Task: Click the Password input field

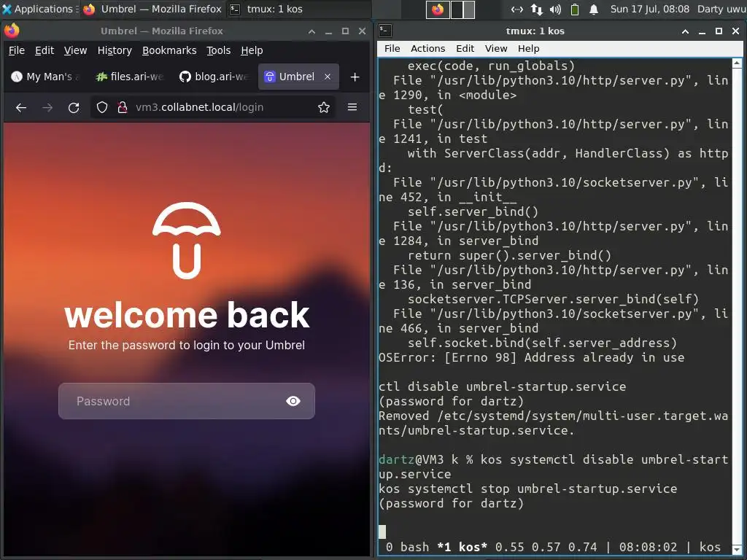Action: tap(186, 401)
